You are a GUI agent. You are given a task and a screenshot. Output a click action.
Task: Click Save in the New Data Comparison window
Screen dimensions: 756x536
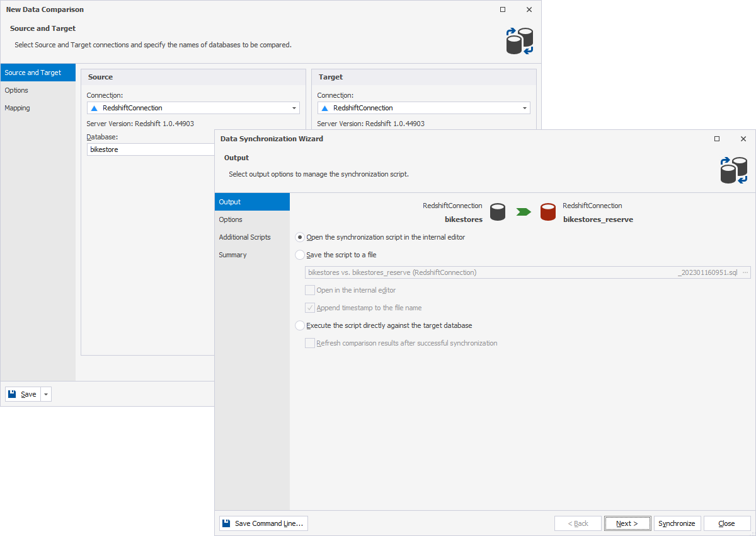click(x=23, y=394)
